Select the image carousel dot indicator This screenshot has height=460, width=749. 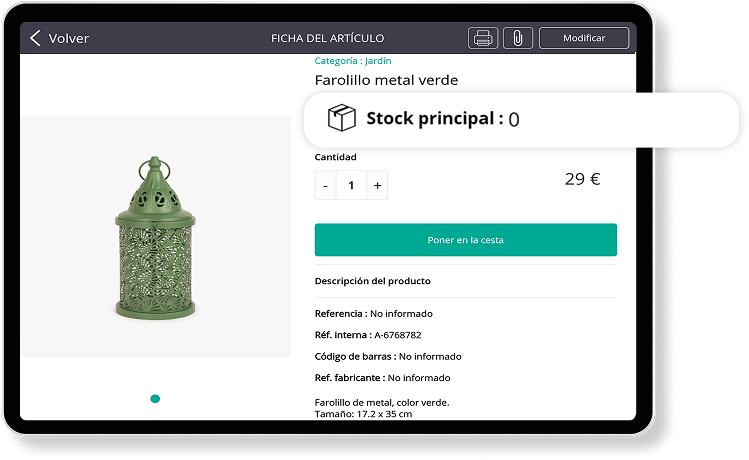[155, 399]
